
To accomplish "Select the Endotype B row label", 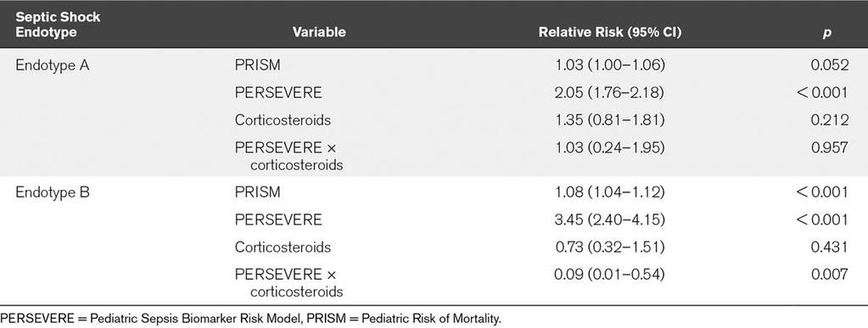I will [52, 192].
